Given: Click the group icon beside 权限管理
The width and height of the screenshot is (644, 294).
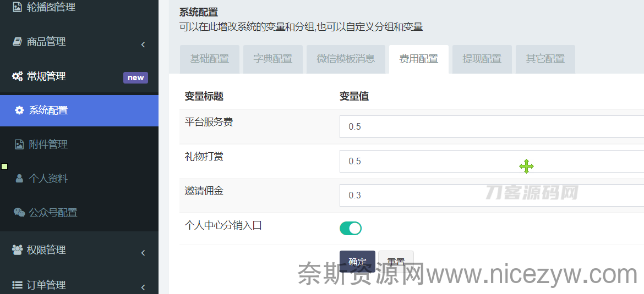Looking at the screenshot, I should pos(17,249).
